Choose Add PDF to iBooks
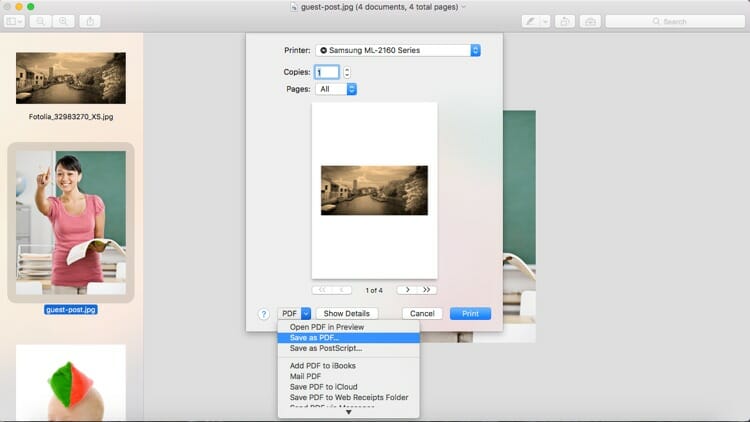Image resolution: width=750 pixels, height=422 pixels. point(349,366)
